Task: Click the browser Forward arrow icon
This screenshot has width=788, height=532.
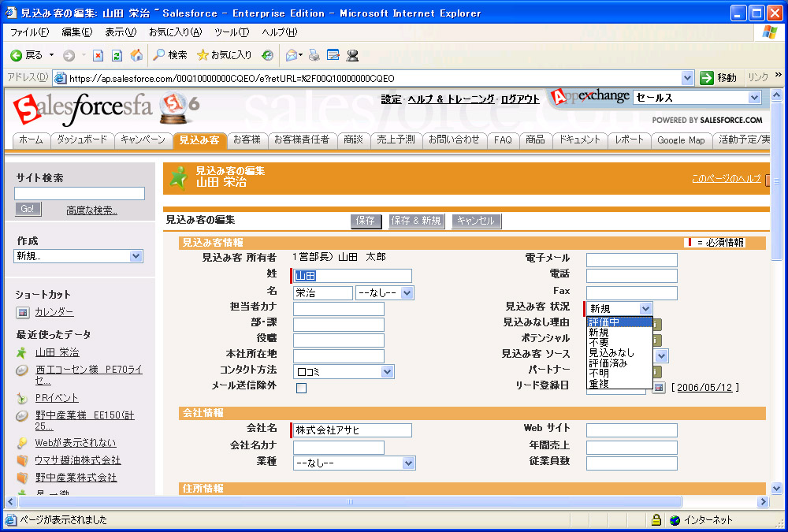Action: 69,55
